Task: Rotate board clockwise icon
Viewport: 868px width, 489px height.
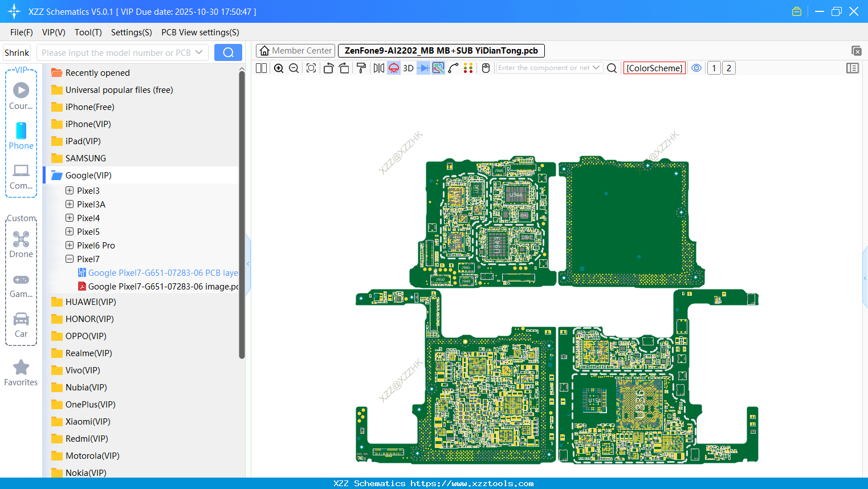Action: 344,68
